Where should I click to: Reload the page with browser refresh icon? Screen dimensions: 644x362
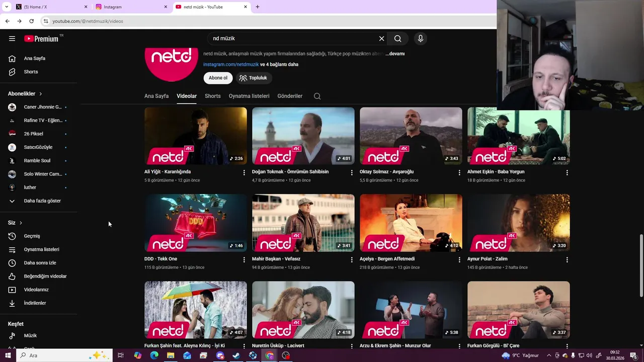[31, 21]
